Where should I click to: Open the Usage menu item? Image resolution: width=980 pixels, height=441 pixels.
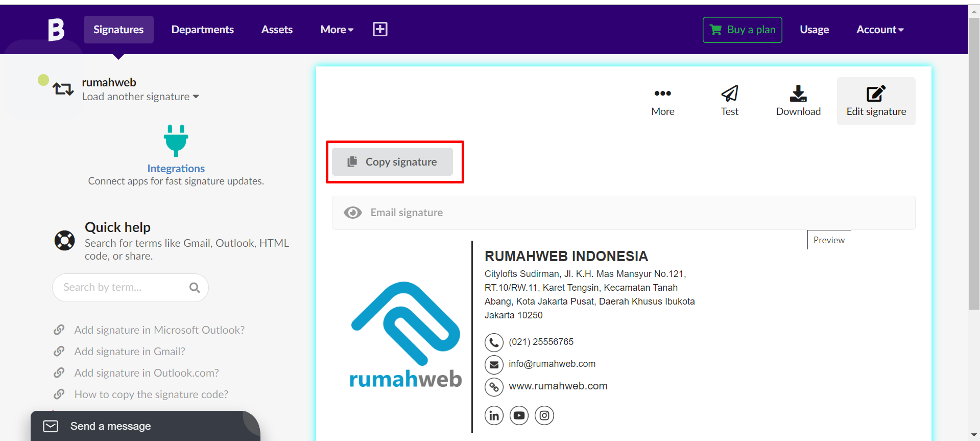pyautogui.click(x=814, y=30)
